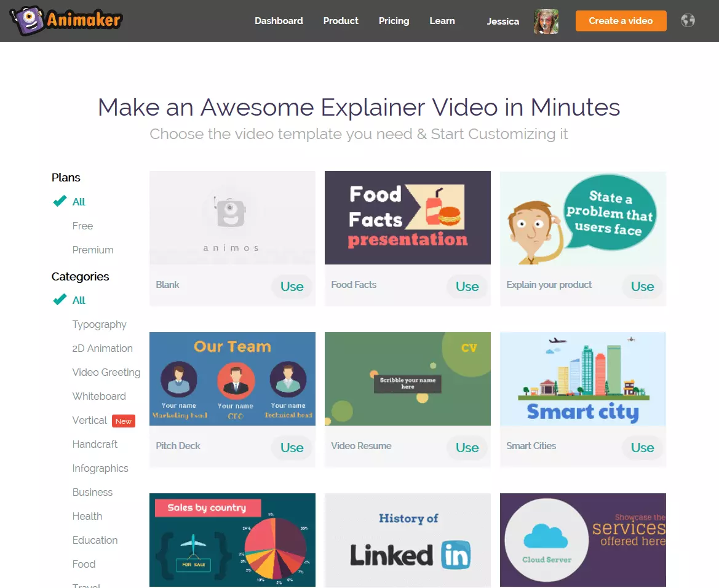Filter templates by Premium plan
The height and width of the screenshot is (588, 719).
pyautogui.click(x=93, y=250)
